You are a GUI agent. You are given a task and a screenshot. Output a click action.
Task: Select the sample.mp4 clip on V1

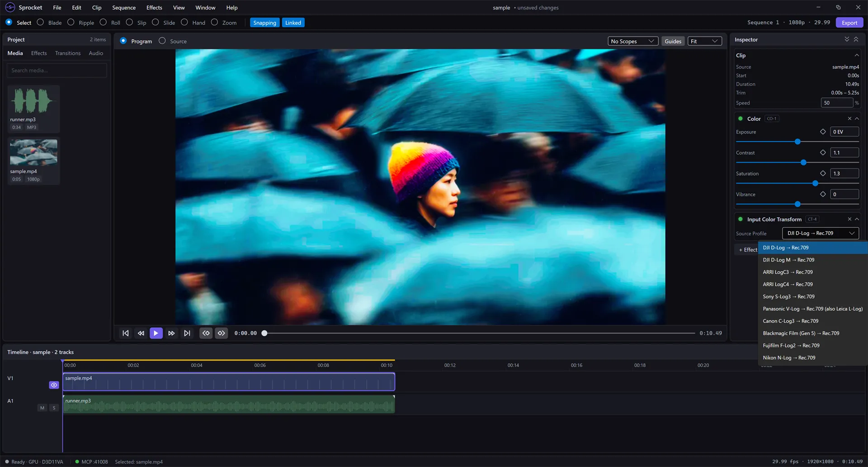[x=229, y=382]
